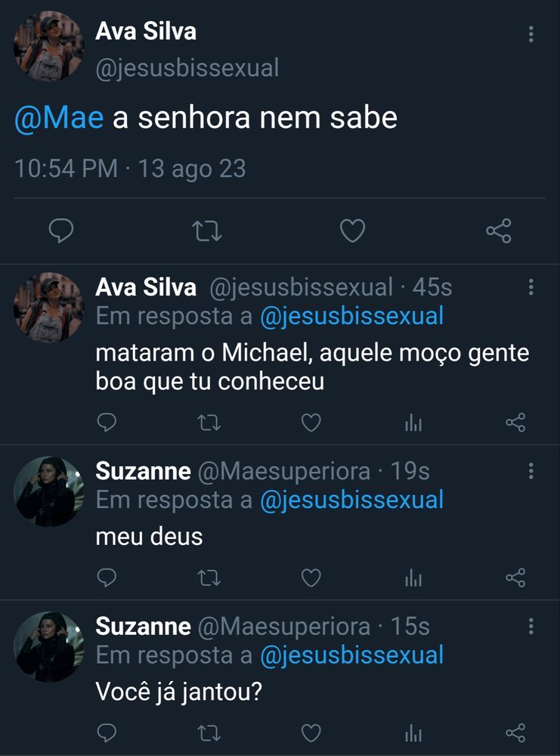The image size is (560, 756).
Task: View analytics of the "mataram o Michael" reply
Action: tap(413, 423)
